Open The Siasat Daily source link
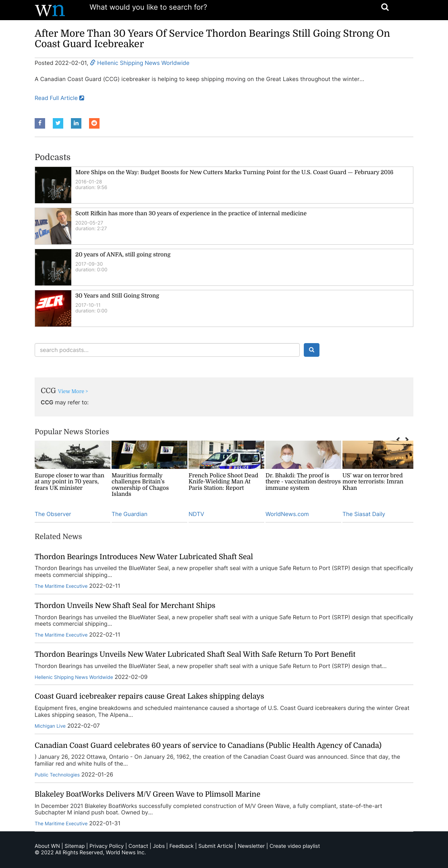448x868 pixels. pyautogui.click(x=364, y=514)
